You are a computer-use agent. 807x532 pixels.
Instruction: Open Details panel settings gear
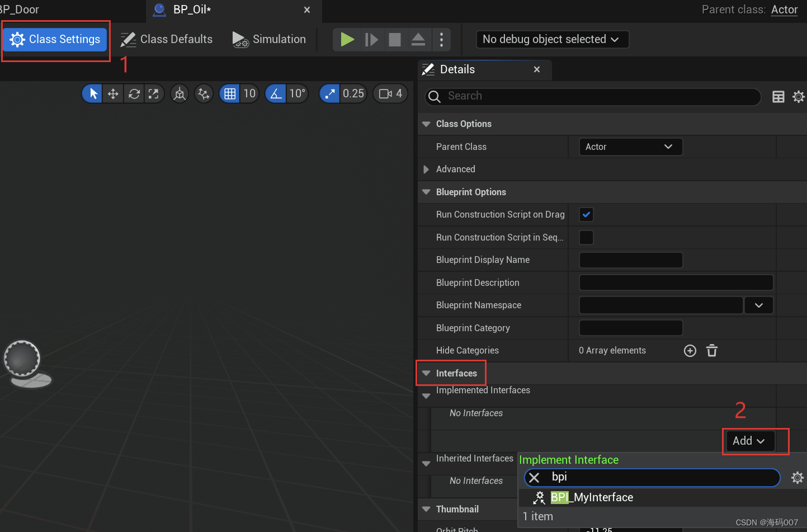[x=799, y=96]
